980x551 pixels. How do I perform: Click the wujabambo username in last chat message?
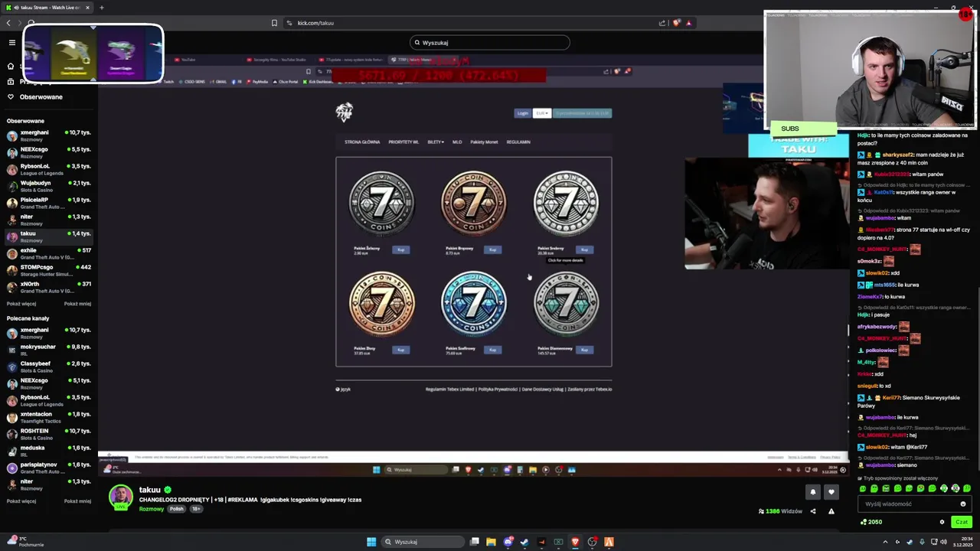click(x=880, y=465)
